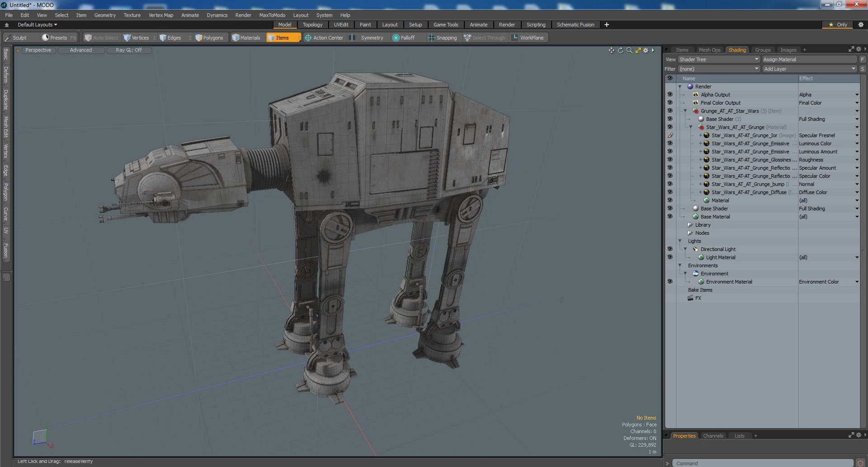Click the viewport axis orientation gizmo
This screenshot has width=868, height=467.
(x=42, y=438)
